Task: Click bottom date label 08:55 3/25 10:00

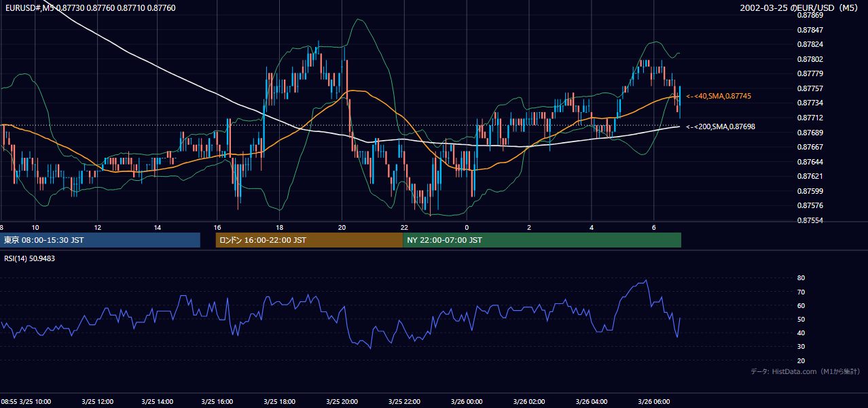Action: pos(26,401)
